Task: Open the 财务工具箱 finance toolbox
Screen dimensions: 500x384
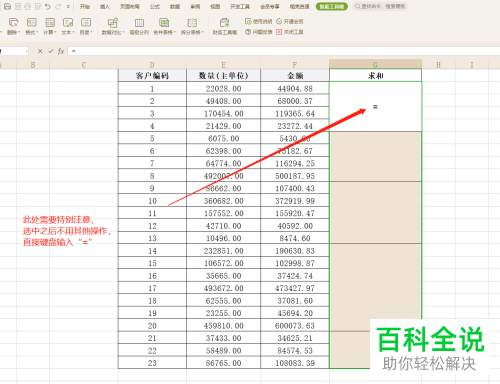Action: coord(225,26)
